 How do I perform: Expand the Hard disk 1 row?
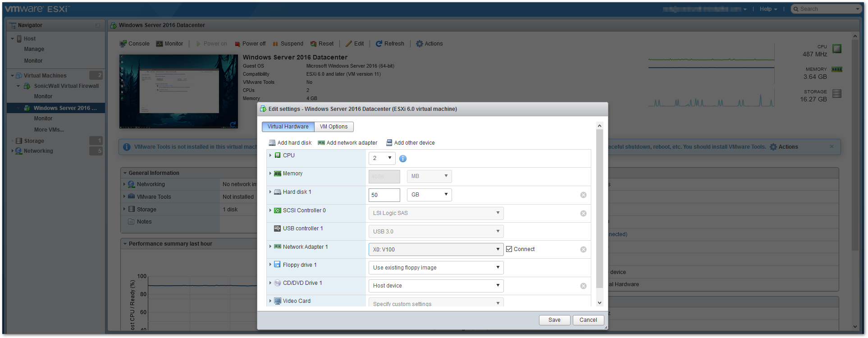point(270,192)
